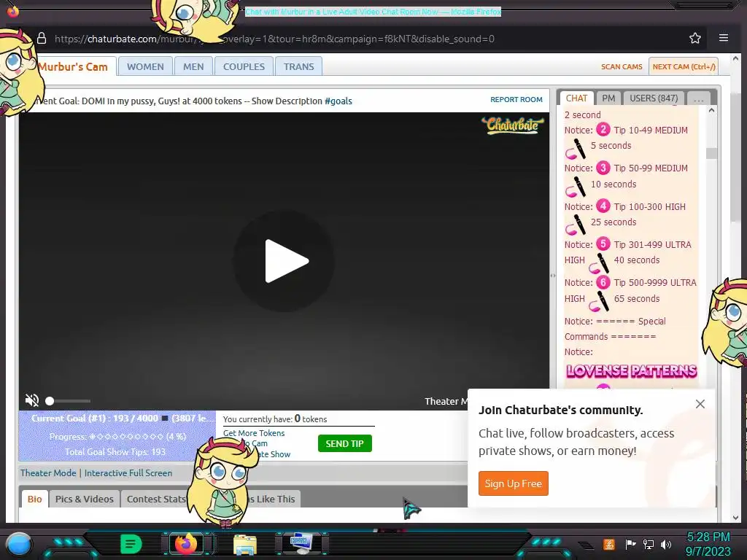Click the network tray icon

click(648, 544)
